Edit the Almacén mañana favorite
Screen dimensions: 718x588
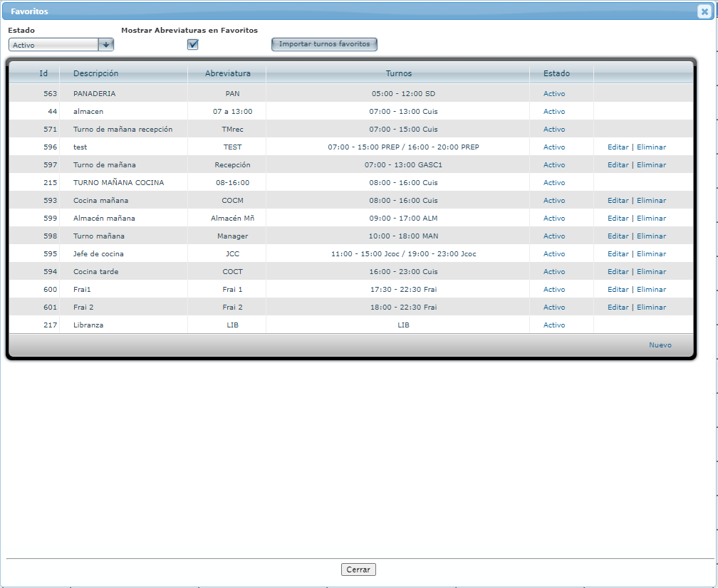[618, 219]
